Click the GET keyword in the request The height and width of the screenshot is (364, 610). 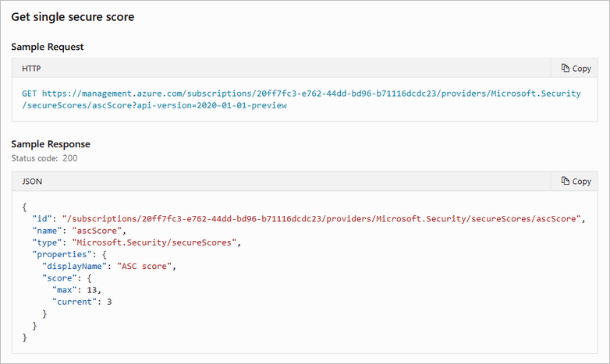click(30, 94)
